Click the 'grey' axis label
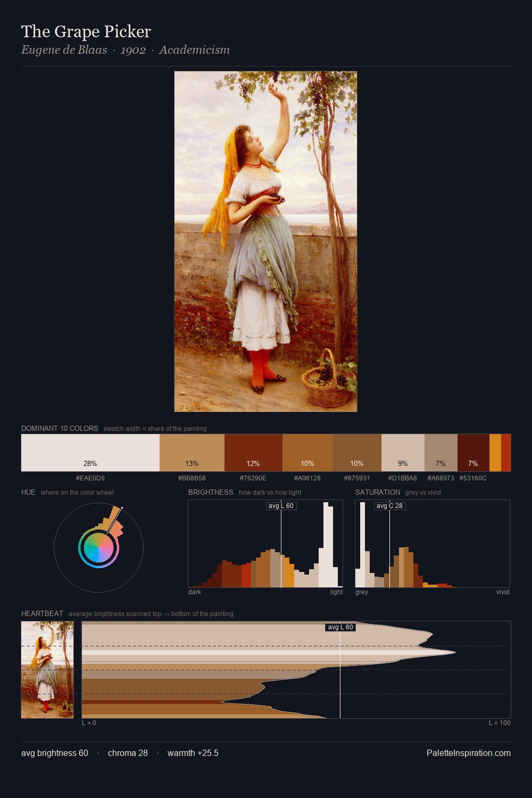 click(362, 592)
